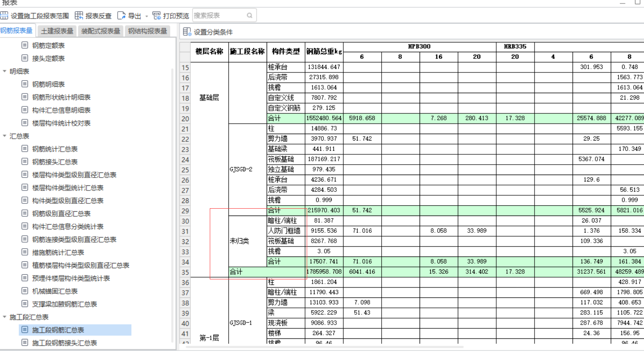Click the 打印预览 print icon

157,16
